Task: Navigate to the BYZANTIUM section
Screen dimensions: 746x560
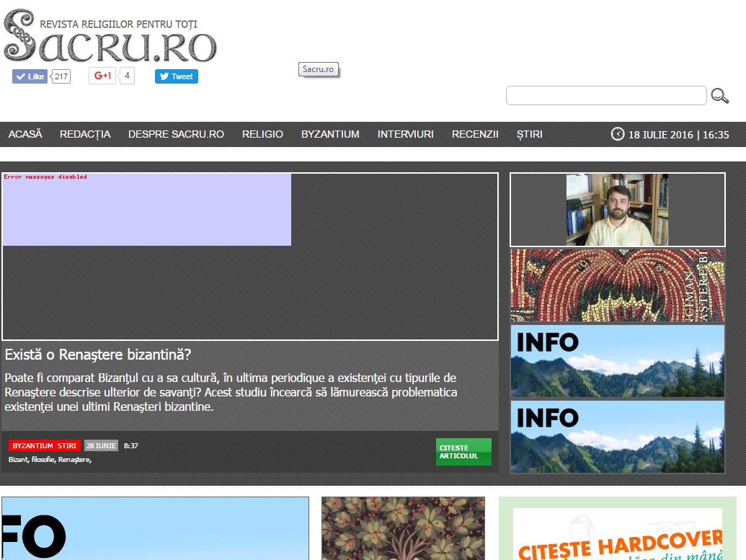Action: click(x=330, y=134)
